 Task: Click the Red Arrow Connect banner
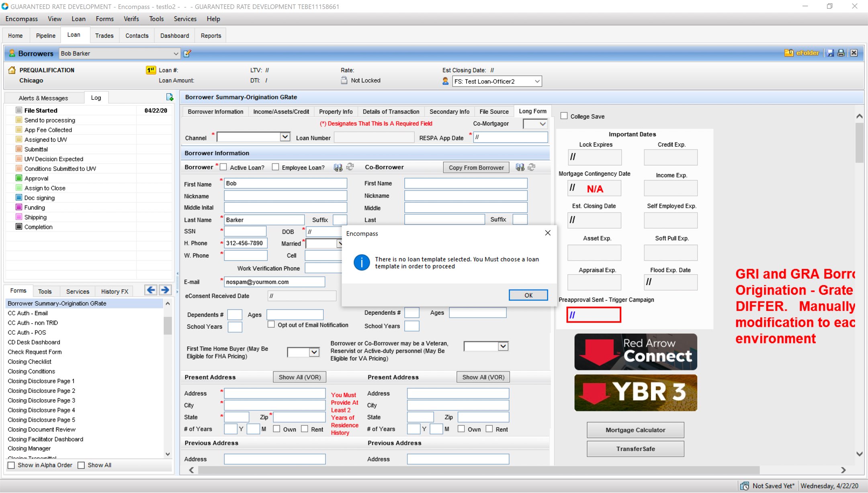point(635,352)
